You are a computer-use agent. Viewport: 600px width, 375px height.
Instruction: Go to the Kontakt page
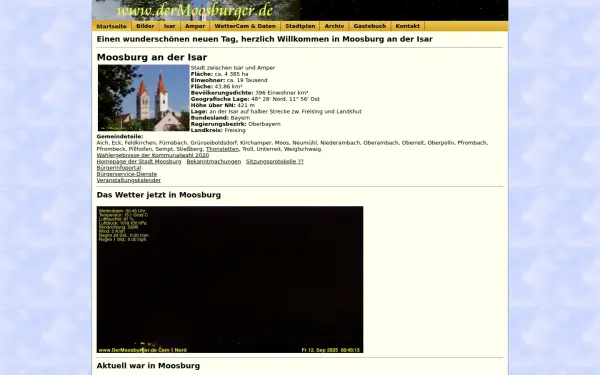(408, 26)
